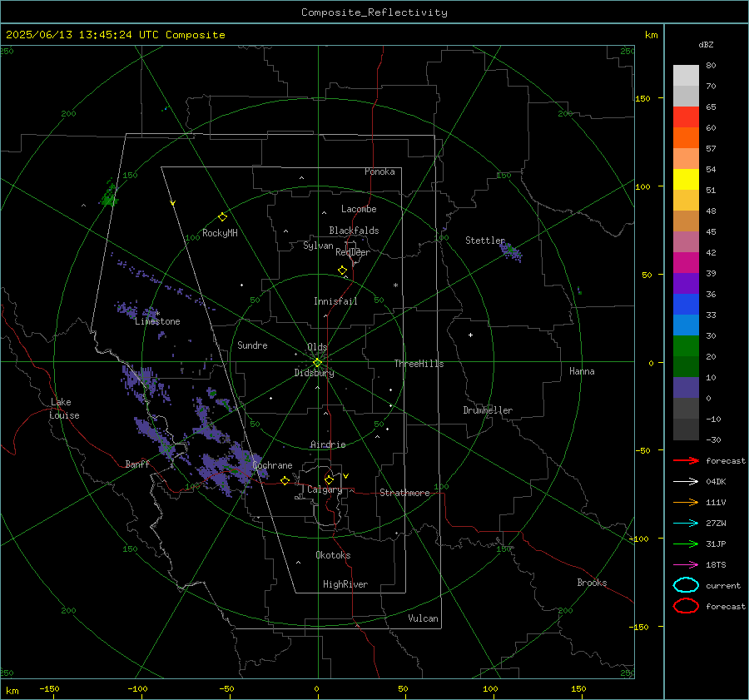This screenshot has width=749, height=700.
Task: Click the Sundre town label
Action: [252, 345]
